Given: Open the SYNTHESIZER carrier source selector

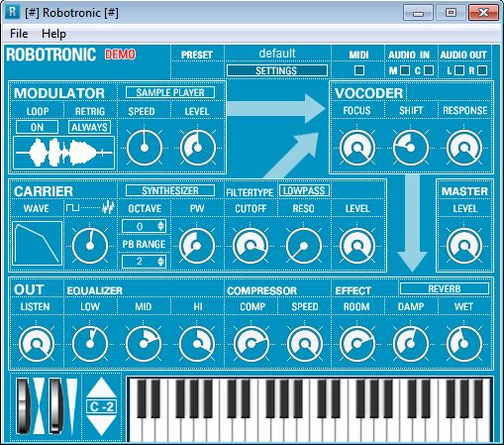Looking at the screenshot, I should coord(170,190).
